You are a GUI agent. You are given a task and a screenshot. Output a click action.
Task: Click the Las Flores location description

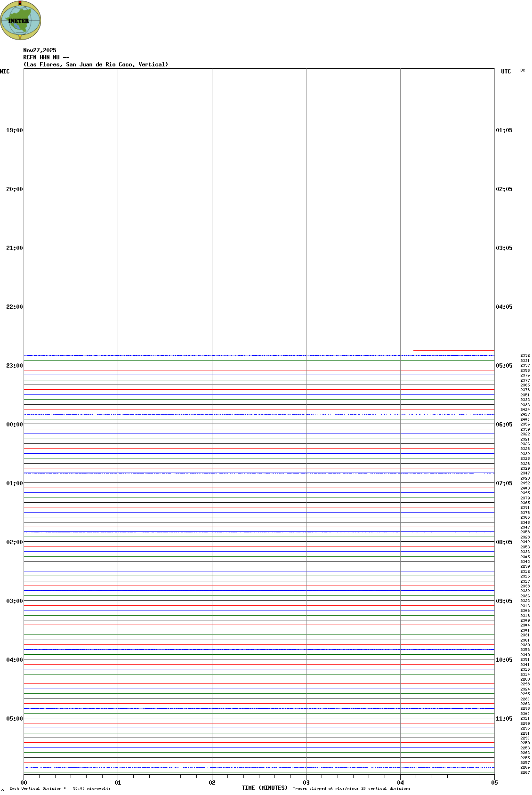point(96,64)
